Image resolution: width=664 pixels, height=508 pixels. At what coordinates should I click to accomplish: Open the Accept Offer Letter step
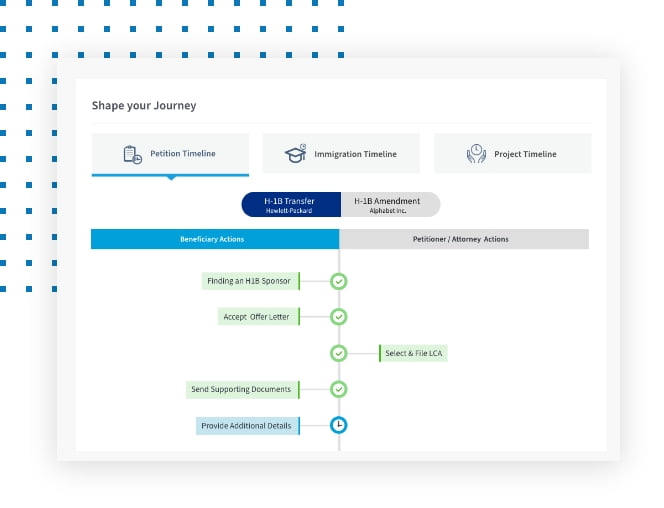[258, 317]
